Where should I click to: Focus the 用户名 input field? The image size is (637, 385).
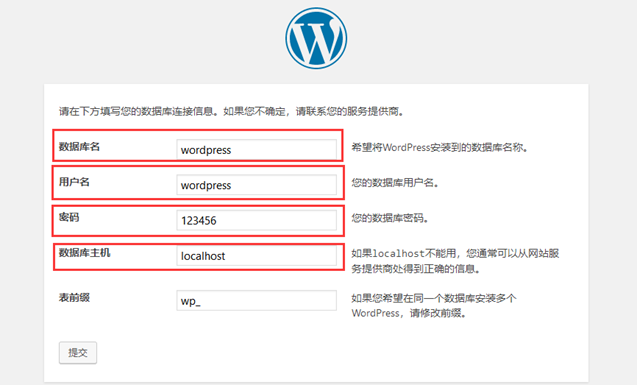point(256,185)
